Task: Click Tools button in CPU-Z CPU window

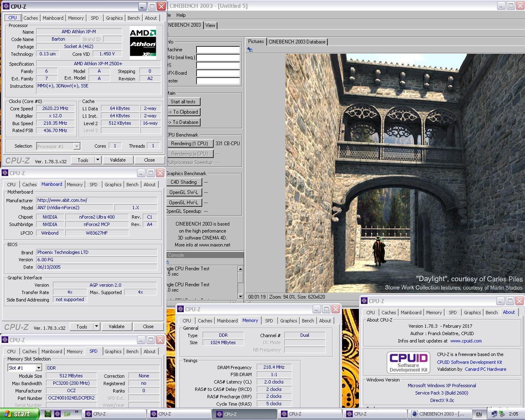Action: (83, 160)
